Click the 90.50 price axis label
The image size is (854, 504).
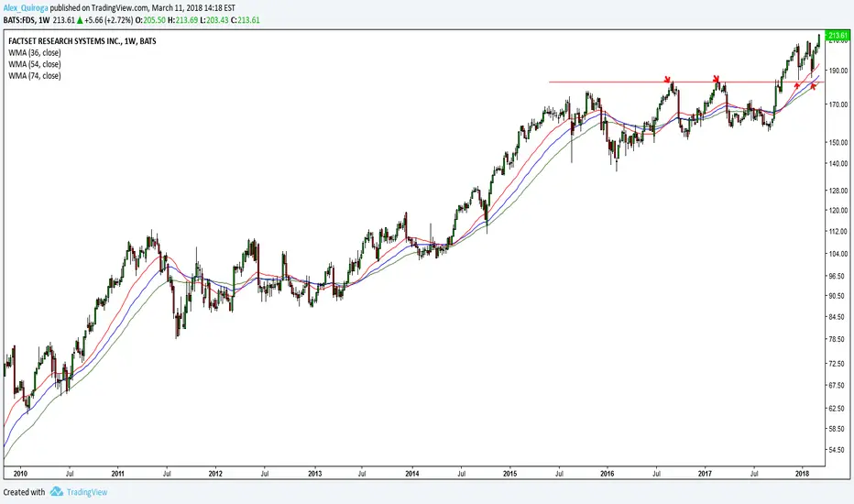(x=837, y=296)
